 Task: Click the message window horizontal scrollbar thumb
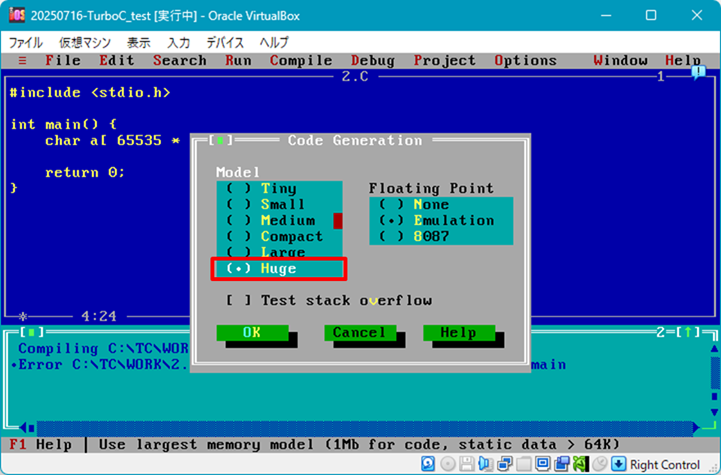point(31,428)
